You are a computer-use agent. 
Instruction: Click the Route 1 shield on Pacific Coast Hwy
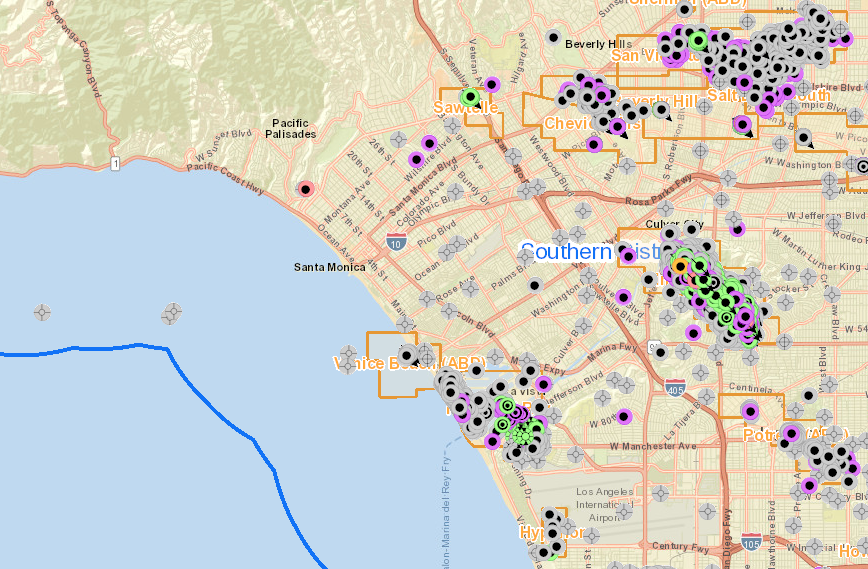coord(116,162)
